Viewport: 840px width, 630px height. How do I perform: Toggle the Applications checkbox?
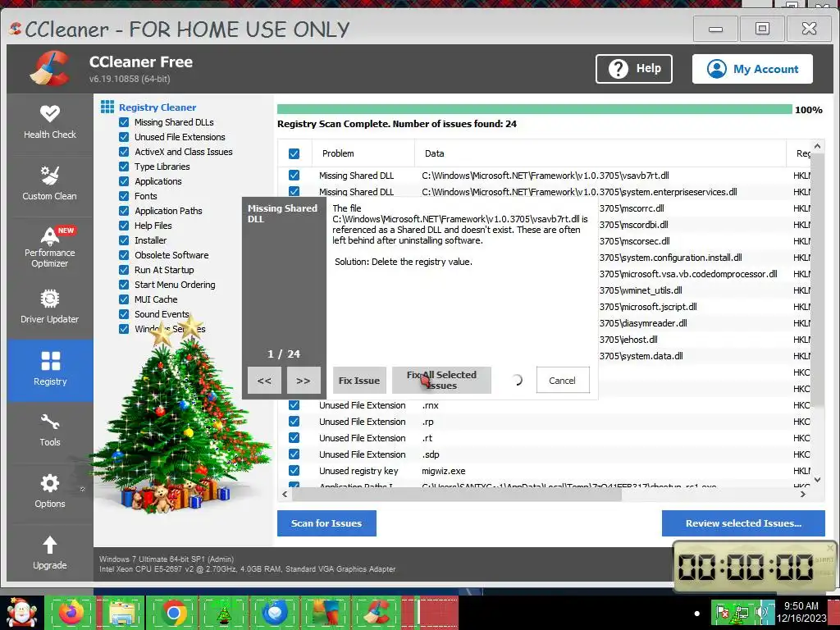pos(124,181)
